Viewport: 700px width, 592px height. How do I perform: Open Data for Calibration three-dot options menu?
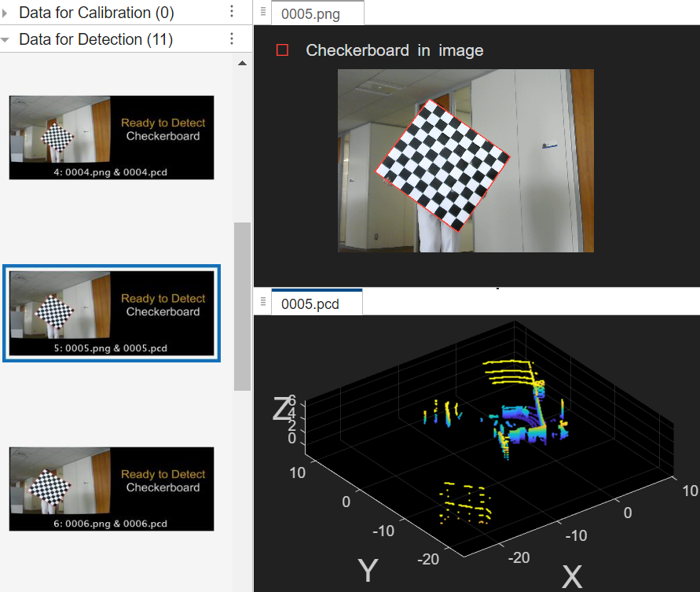click(231, 12)
